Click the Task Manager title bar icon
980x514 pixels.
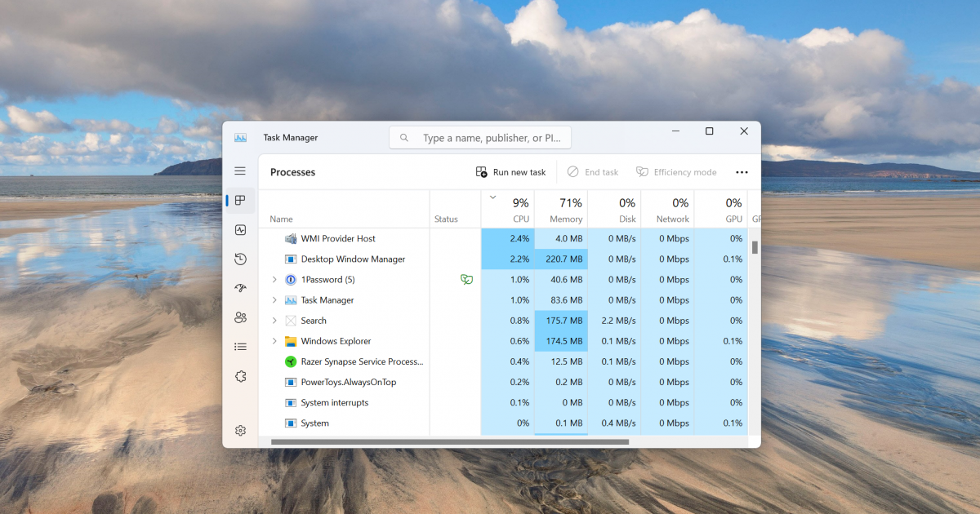coord(240,137)
